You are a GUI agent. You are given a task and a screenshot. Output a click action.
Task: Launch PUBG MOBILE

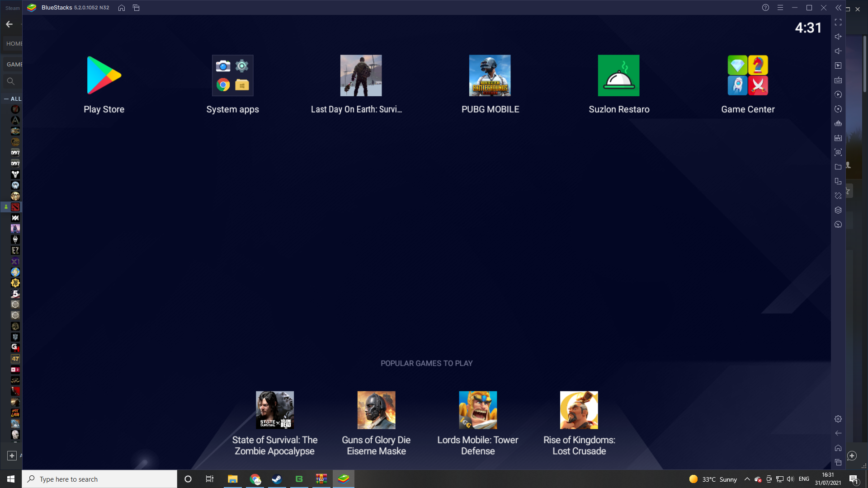click(490, 75)
